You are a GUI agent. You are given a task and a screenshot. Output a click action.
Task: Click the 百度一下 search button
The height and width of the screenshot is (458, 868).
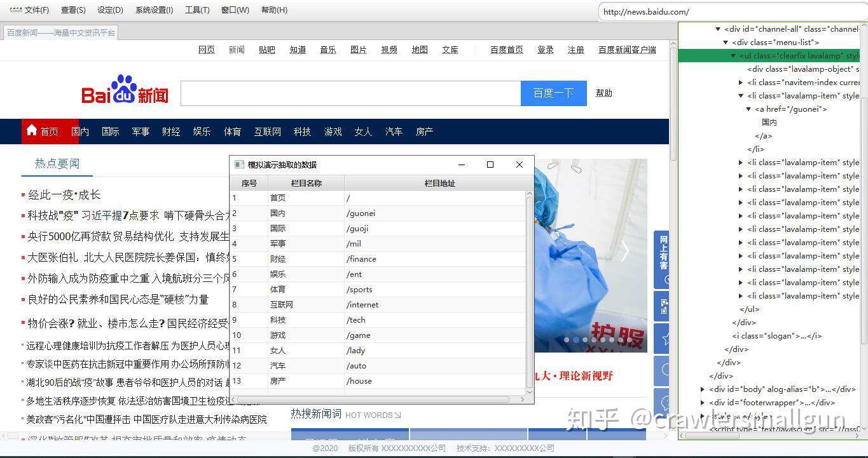click(x=553, y=93)
